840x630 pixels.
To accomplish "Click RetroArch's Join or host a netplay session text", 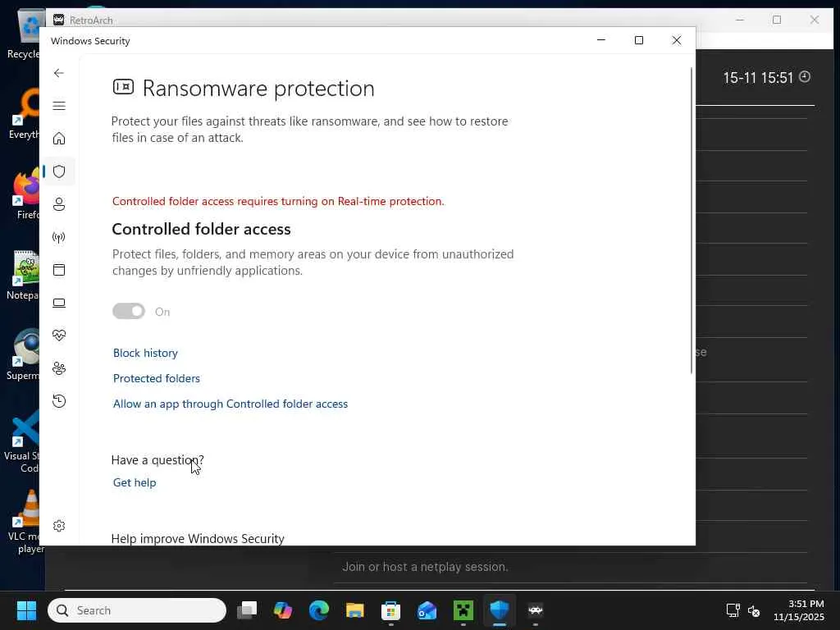I will point(425,567).
